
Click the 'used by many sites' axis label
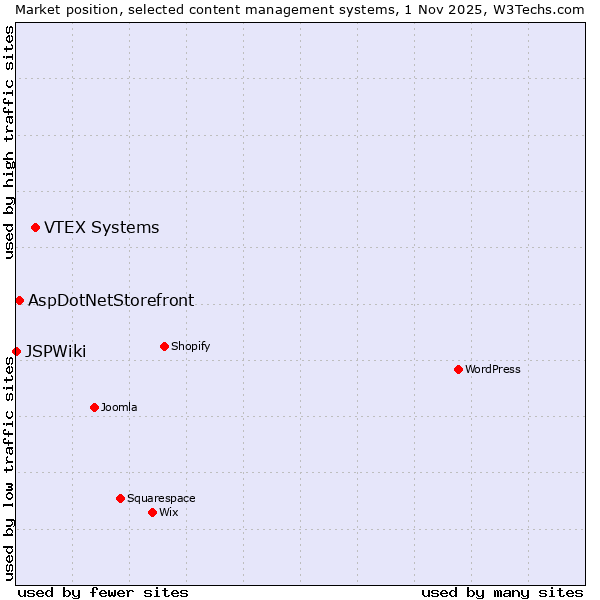[x=502, y=592]
